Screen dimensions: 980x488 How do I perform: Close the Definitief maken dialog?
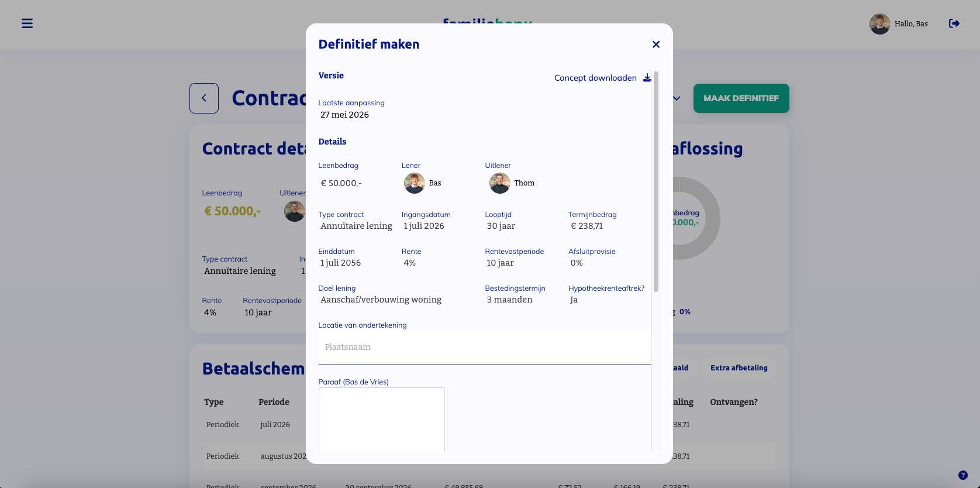(656, 44)
